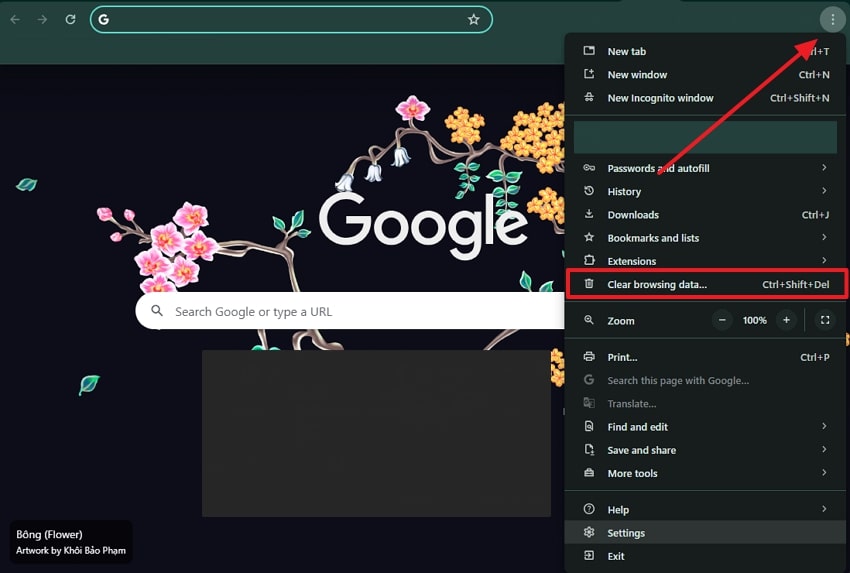Click the New window icon in the menu
Image resolution: width=850 pixels, height=573 pixels.
click(x=589, y=74)
